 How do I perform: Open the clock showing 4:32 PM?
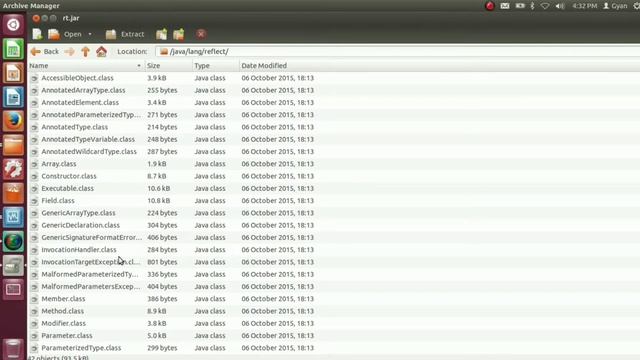click(584, 6)
